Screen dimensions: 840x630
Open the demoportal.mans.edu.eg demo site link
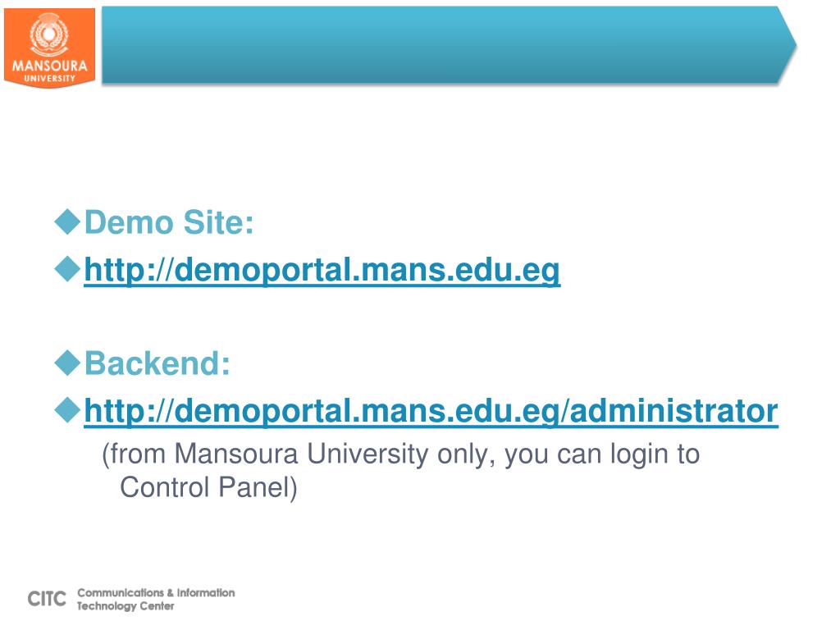point(322,270)
